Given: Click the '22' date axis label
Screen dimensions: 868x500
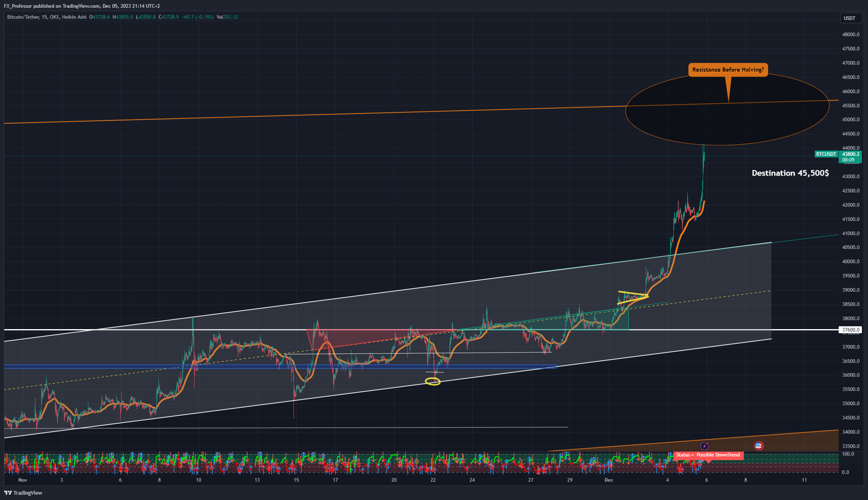Looking at the screenshot, I should (433, 480).
